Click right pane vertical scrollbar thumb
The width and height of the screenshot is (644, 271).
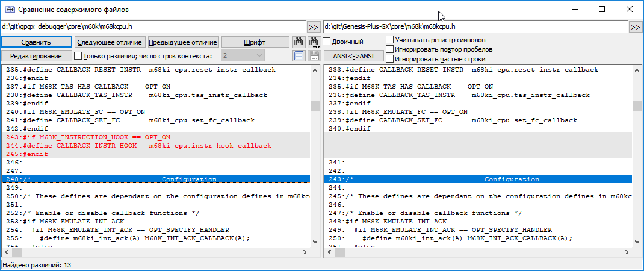[x=637, y=105]
